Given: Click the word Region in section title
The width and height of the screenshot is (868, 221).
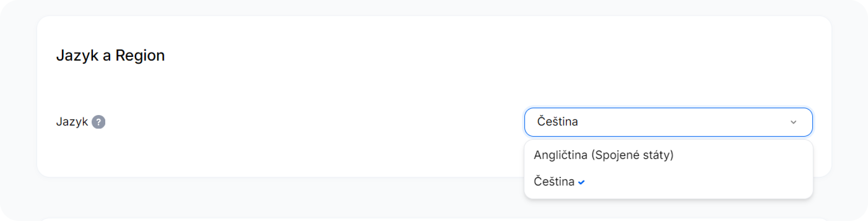Looking at the screenshot, I should [x=140, y=56].
